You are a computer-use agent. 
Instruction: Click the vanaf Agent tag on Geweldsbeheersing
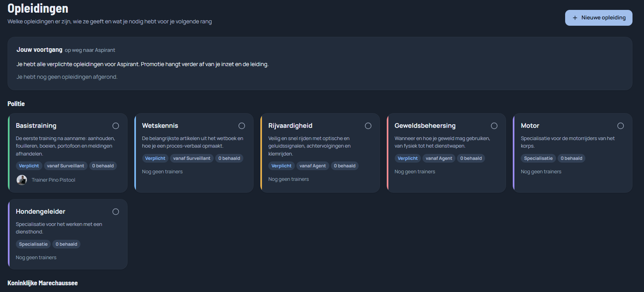click(439, 158)
